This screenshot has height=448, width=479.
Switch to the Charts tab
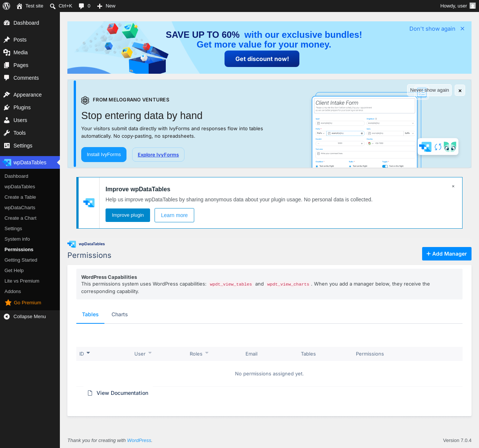click(x=120, y=314)
